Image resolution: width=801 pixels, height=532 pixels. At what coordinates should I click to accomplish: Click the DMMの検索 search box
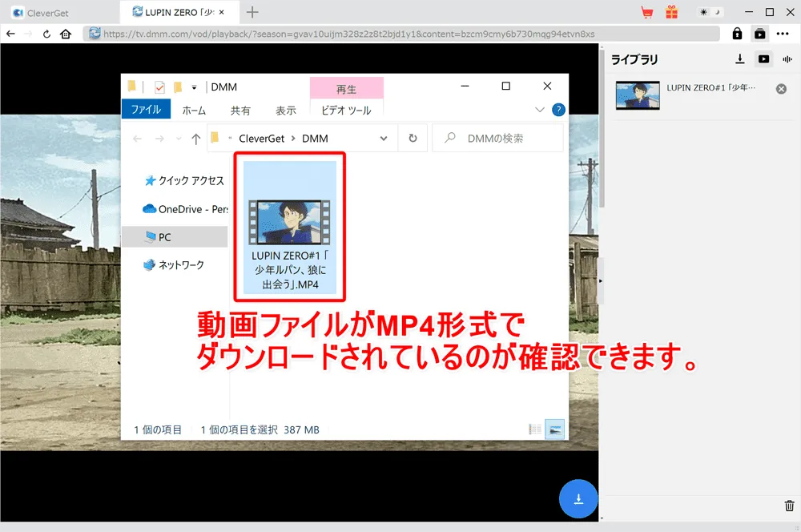pos(497,139)
